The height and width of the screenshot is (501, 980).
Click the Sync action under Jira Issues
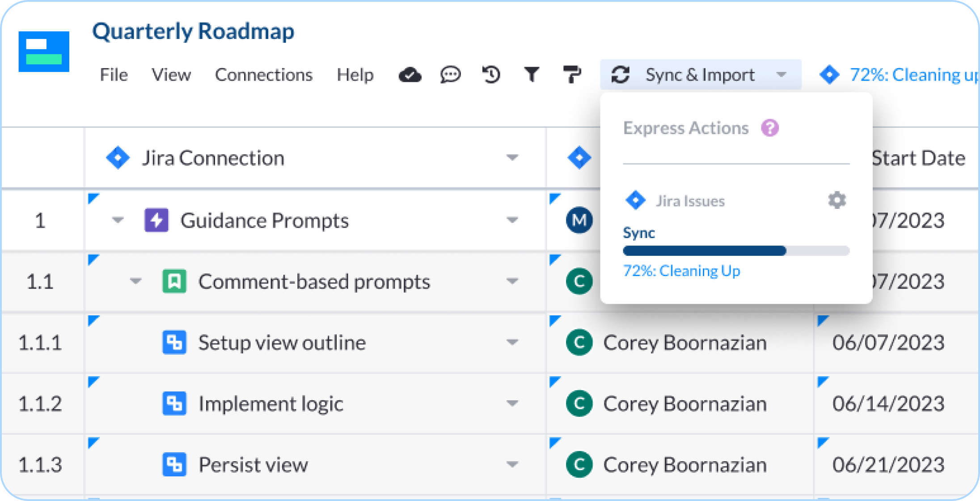(639, 233)
